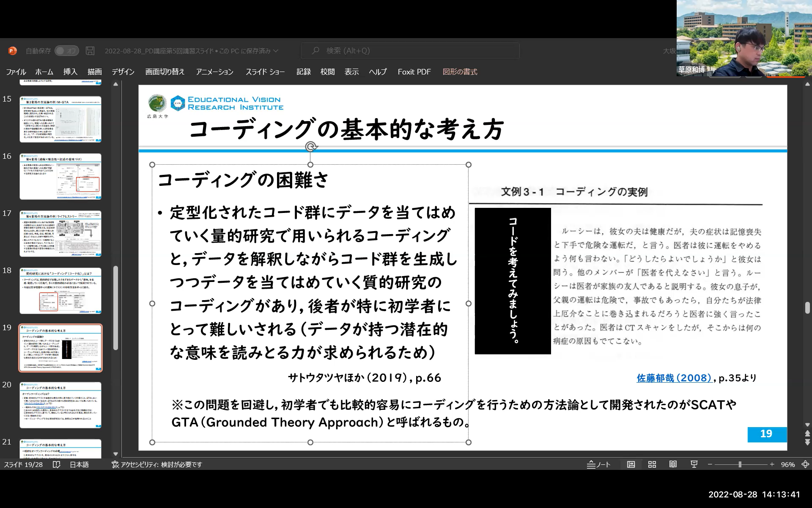Click the main pane scroll down arrow

pyautogui.click(x=807, y=424)
